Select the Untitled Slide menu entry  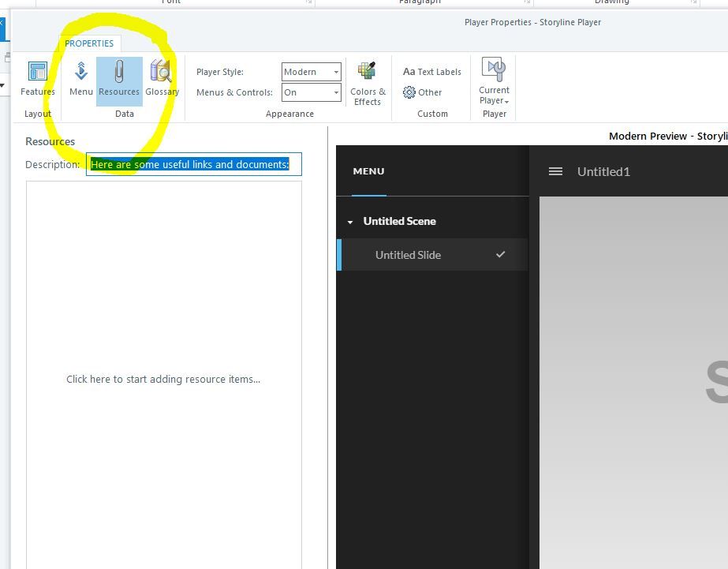tap(408, 255)
